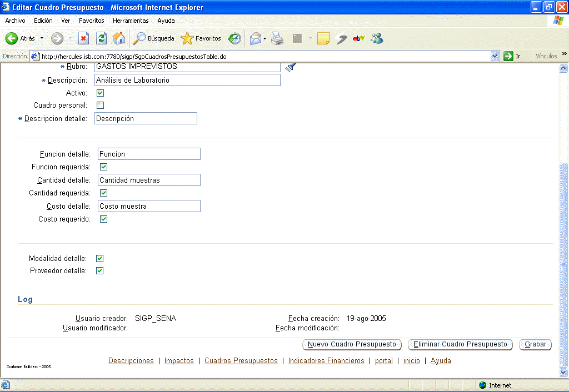Screen dimensions: 569x392
Task: Click IE title bar page icon
Action: 6,7
